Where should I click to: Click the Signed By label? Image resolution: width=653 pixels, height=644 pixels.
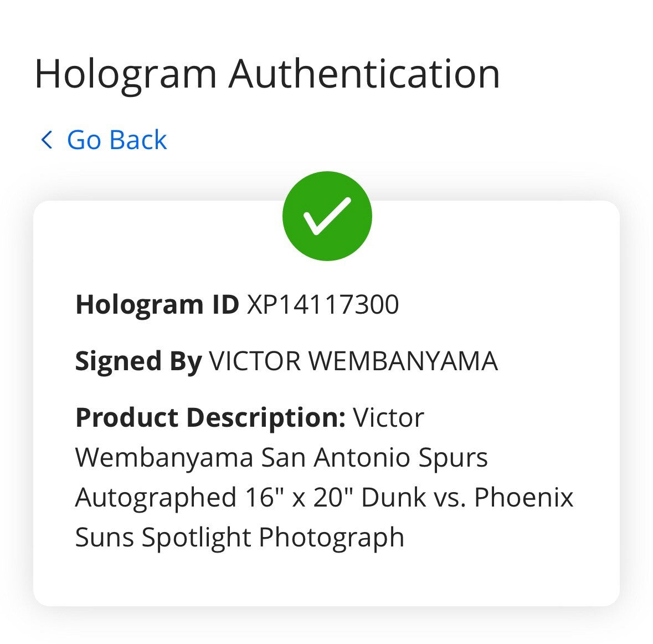(x=138, y=361)
